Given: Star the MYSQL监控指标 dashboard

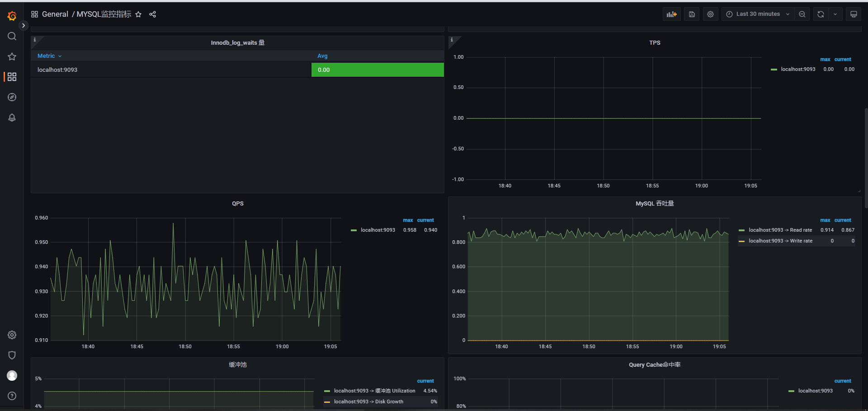Looking at the screenshot, I should [x=138, y=14].
